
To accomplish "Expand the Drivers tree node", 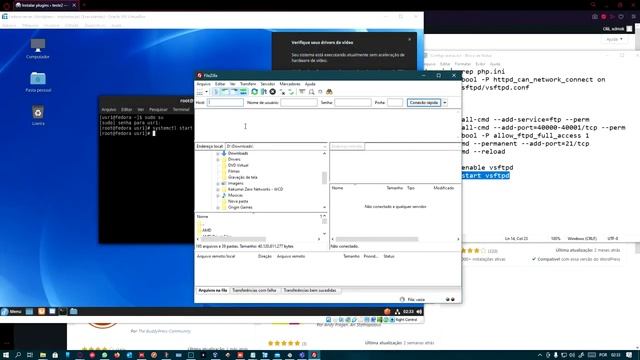I will pos(218,160).
